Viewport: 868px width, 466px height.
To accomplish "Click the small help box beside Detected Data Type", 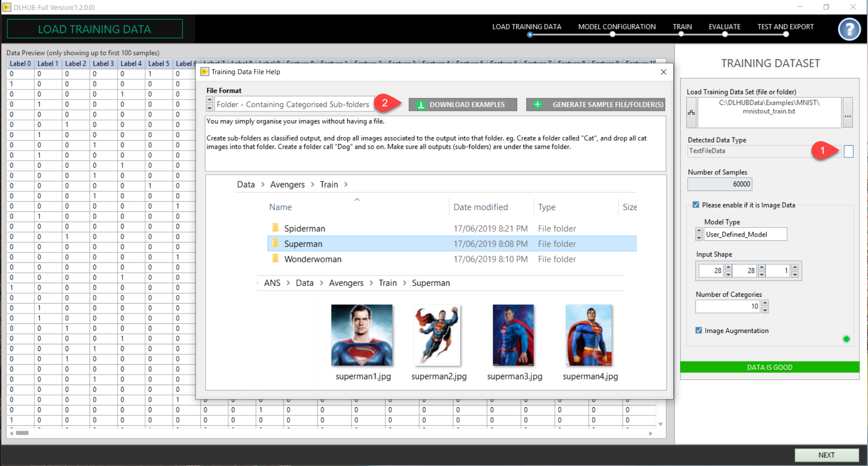I will [x=849, y=152].
